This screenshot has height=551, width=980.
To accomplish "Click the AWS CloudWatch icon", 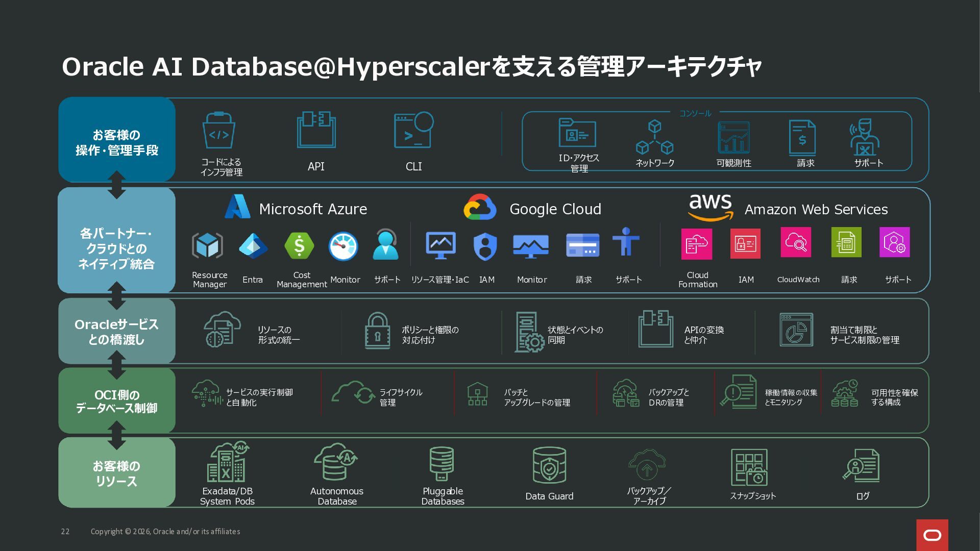I will [796, 242].
